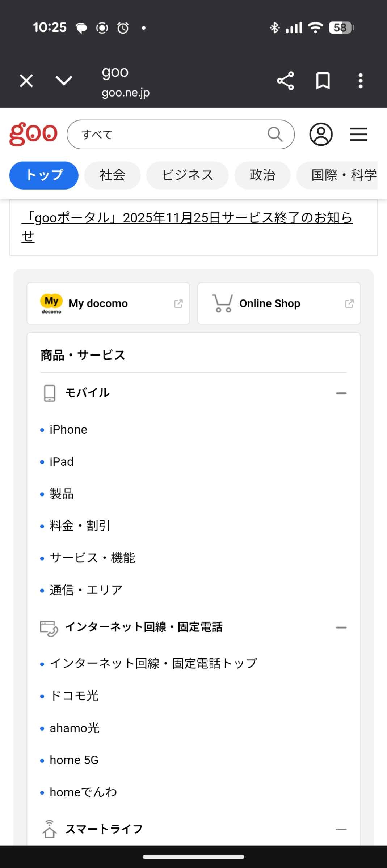Switch to the ビジネス tab
Screen dimensions: 387x868
point(187,175)
